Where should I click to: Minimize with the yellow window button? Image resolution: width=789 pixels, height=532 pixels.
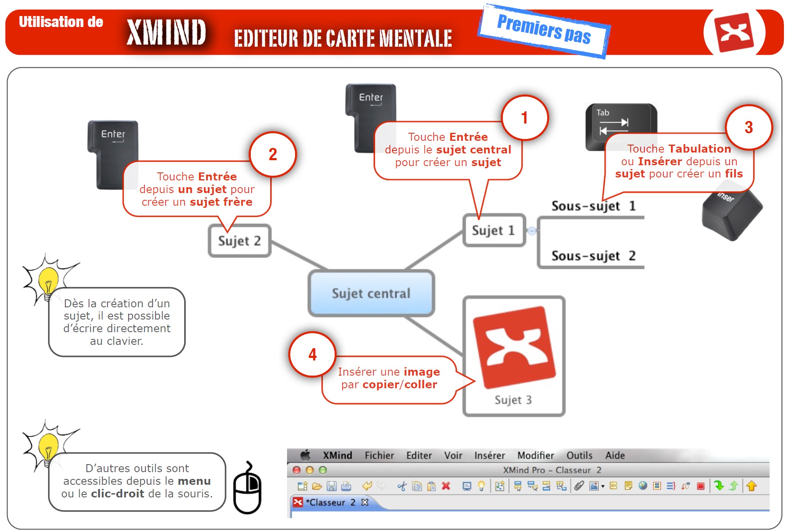point(310,470)
